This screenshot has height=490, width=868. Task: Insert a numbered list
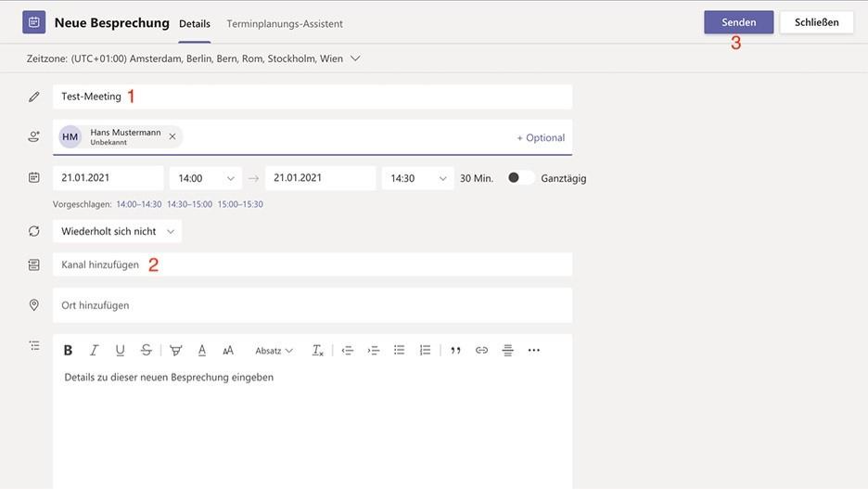[x=425, y=350]
